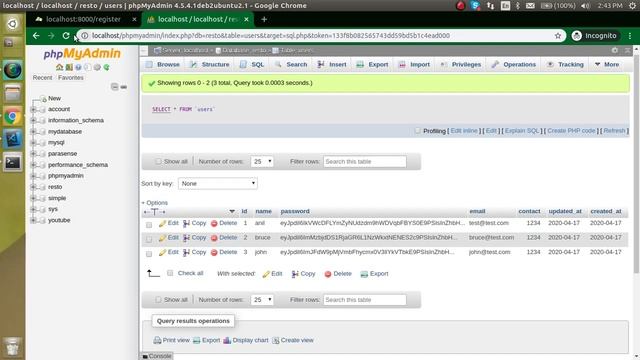Open Visual Studio Code from dock

pyautogui.click(x=13, y=139)
